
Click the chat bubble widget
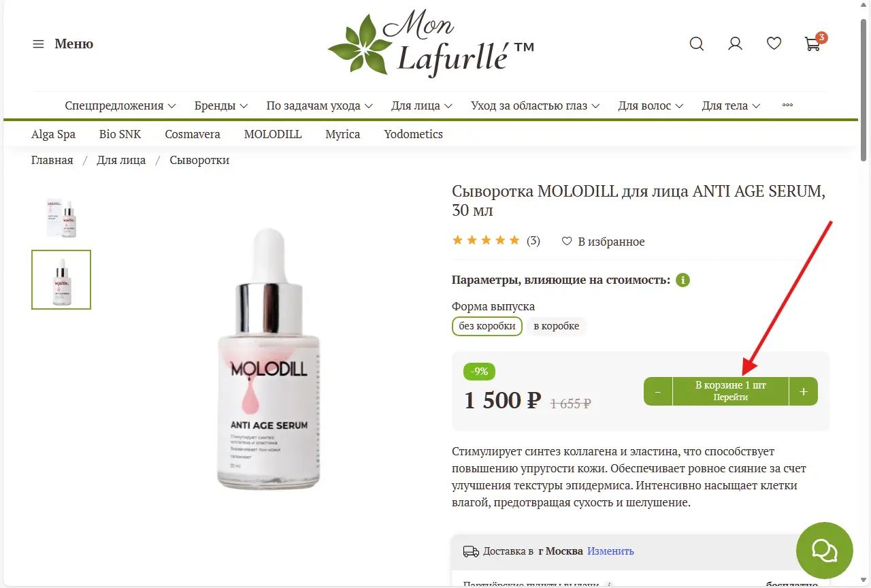coord(825,550)
